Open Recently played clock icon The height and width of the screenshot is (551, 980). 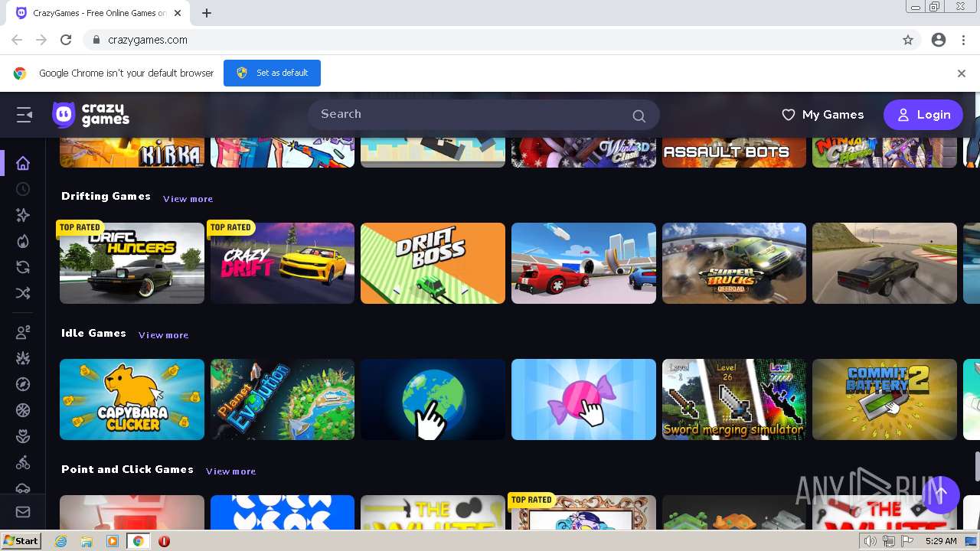(23, 189)
